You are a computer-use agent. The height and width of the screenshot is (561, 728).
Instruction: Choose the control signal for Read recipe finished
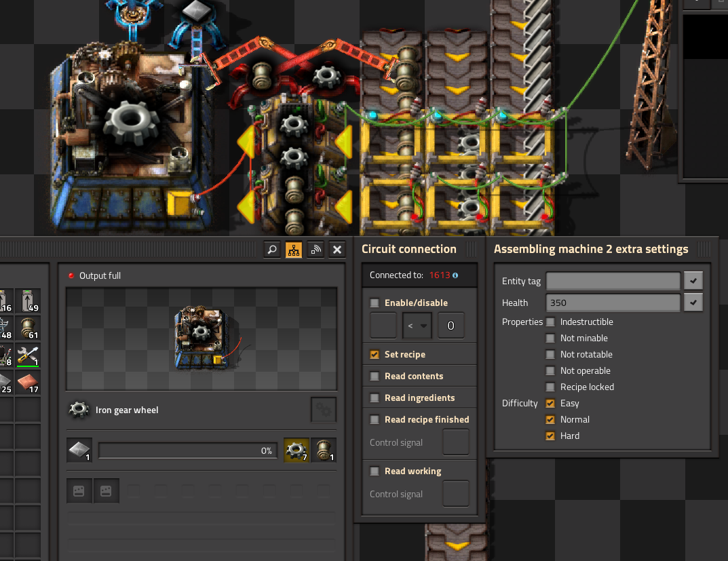tap(456, 442)
